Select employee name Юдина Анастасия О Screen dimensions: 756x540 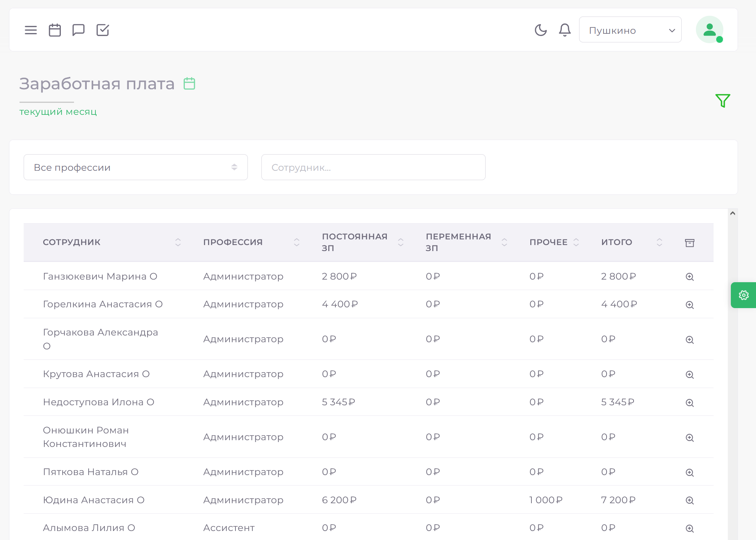(x=94, y=500)
